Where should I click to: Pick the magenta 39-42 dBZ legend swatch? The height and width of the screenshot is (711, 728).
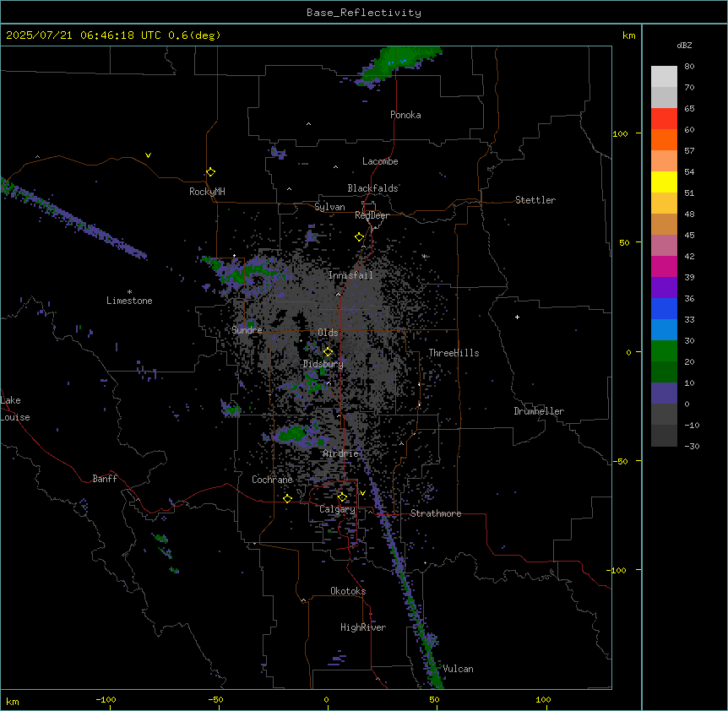tap(664, 266)
